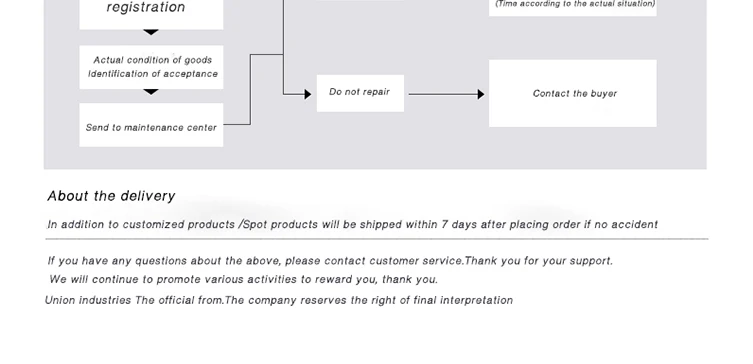The height and width of the screenshot is (364, 753).
Task: Click the words 'Thank you for your support'
Action: (539, 261)
